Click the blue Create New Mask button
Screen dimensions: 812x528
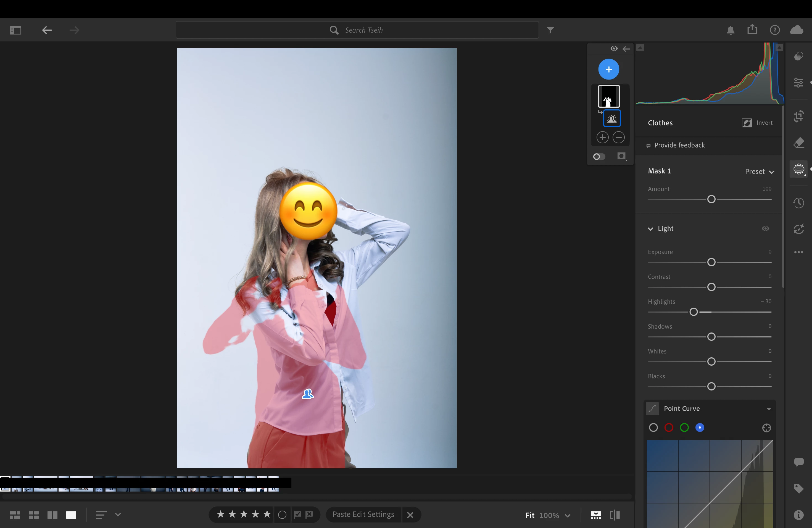point(609,69)
